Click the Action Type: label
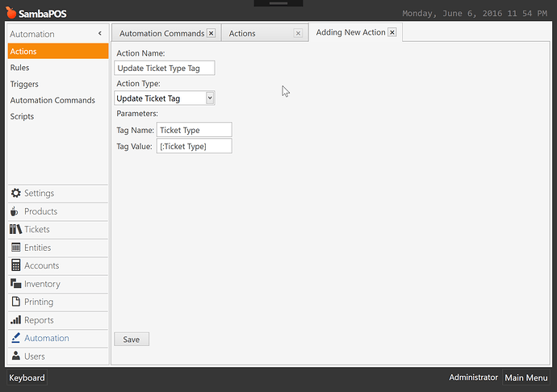557x392 pixels. (x=138, y=83)
